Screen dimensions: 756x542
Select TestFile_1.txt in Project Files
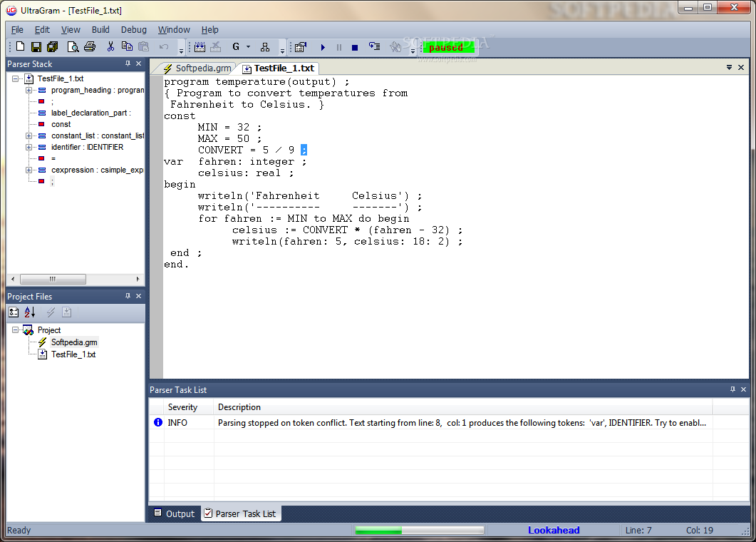(73, 354)
